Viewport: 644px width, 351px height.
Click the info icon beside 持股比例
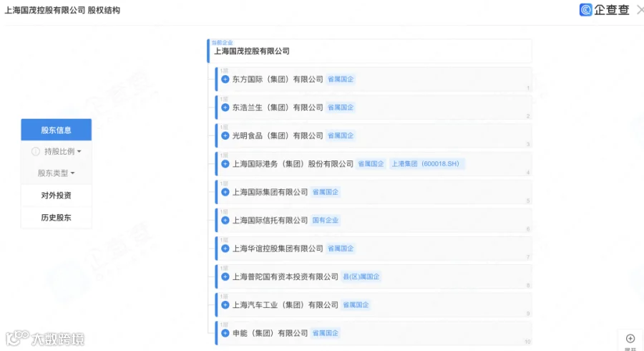pos(36,152)
